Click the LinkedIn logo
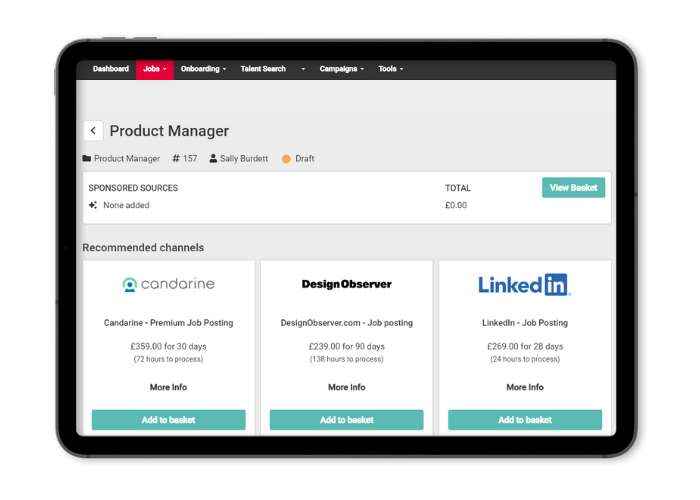 point(524,284)
